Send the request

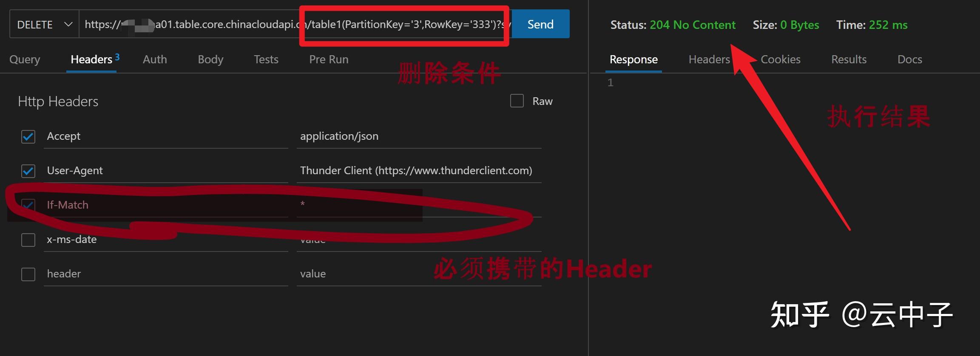click(x=540, y=24)
